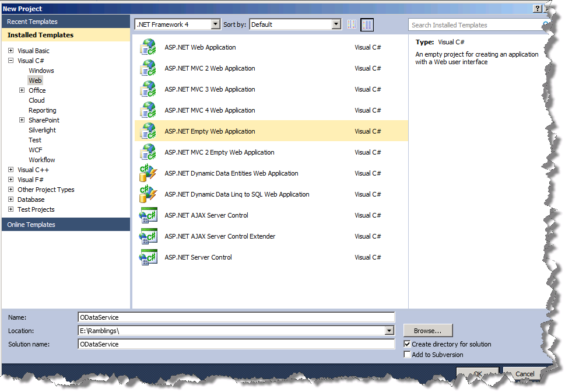
Task: Open the .NET Framework 4 version dropdown
Action: pos(216,24)
